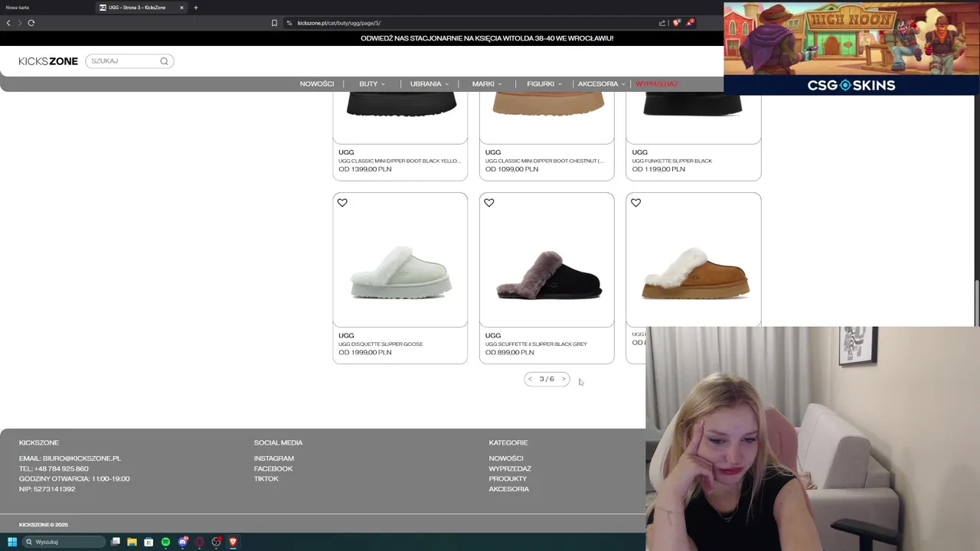The image size is (980, 551).
Task: Open the FACEBOOK footer link
Action: [273, 468]
